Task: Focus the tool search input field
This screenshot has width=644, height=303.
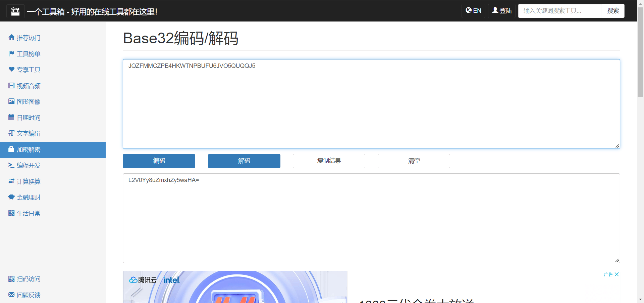Action: [560, 11]
